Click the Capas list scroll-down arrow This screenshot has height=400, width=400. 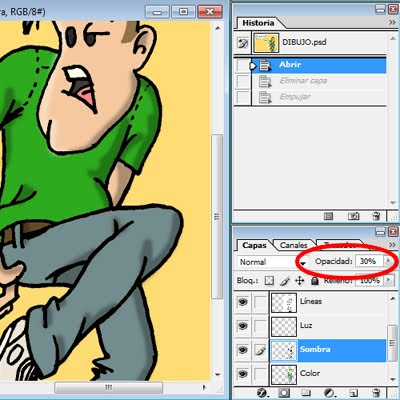392,379
